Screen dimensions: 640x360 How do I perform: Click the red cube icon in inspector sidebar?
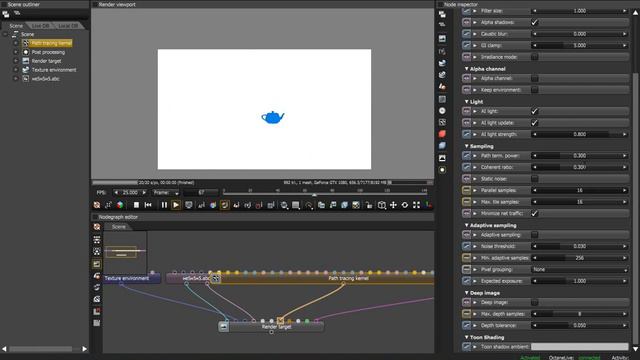[442, 134]
